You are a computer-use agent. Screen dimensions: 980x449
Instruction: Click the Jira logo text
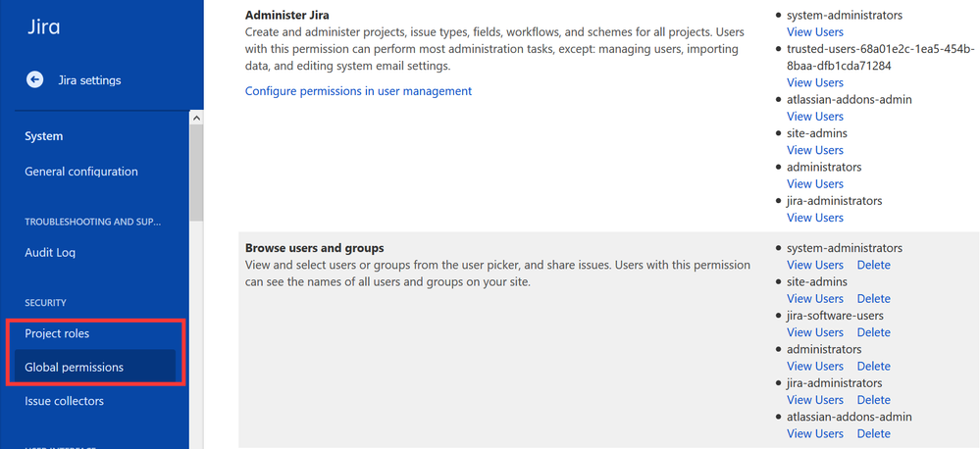point(44,26)
